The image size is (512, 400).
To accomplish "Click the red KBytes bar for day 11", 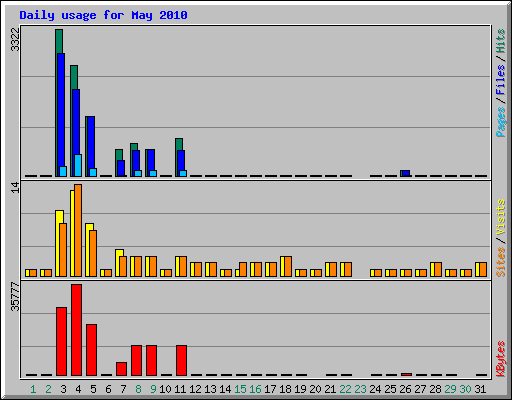I will point(181,361).
